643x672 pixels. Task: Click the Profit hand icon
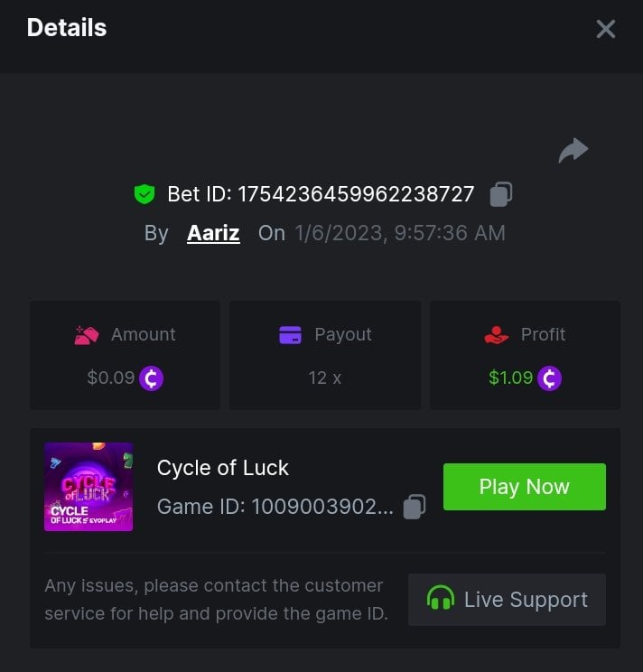pos(497,335)
